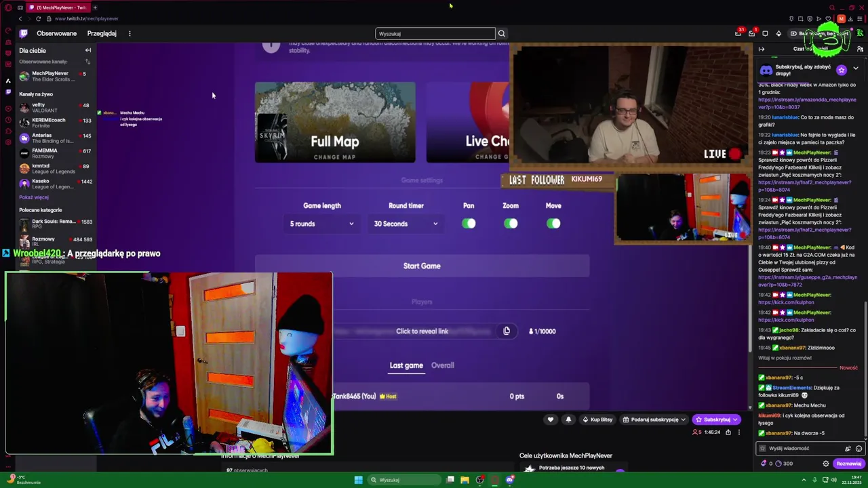Open a new browser tab
The height and width of the screenshot is (488, 868).
(95, 7)
